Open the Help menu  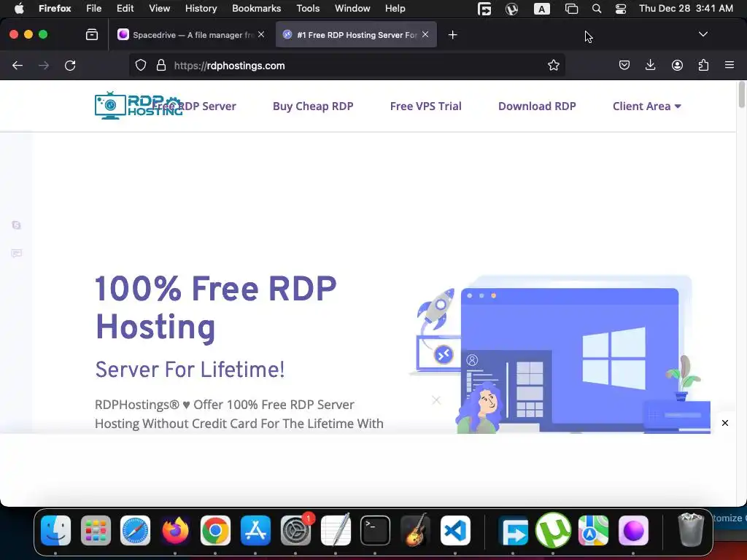[x=395, y=9]
